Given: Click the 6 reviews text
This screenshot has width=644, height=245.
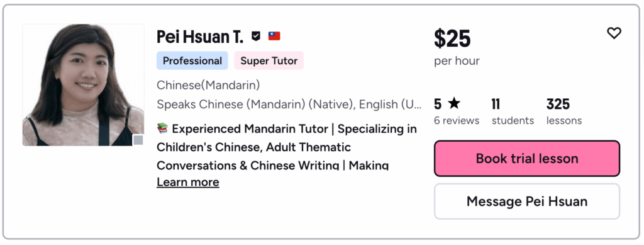Looking at the screenshot, I should pyautogui.click(x=457, y=120).
